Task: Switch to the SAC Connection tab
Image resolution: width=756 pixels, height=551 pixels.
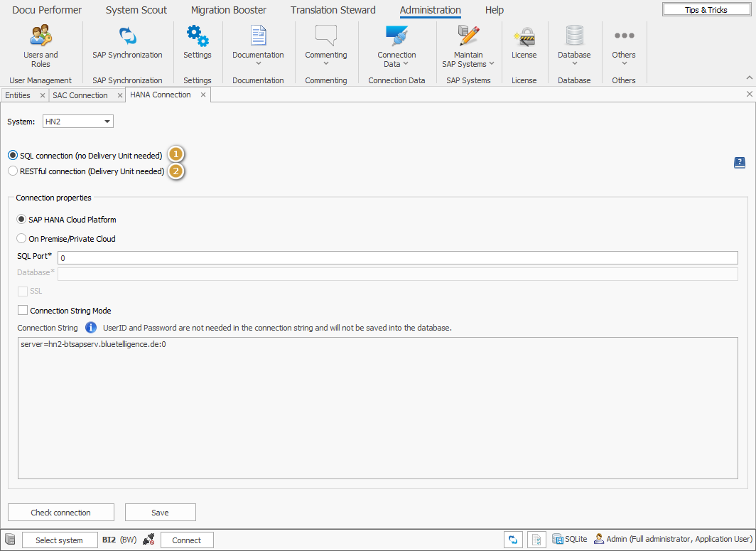Action: pos(80,94)
